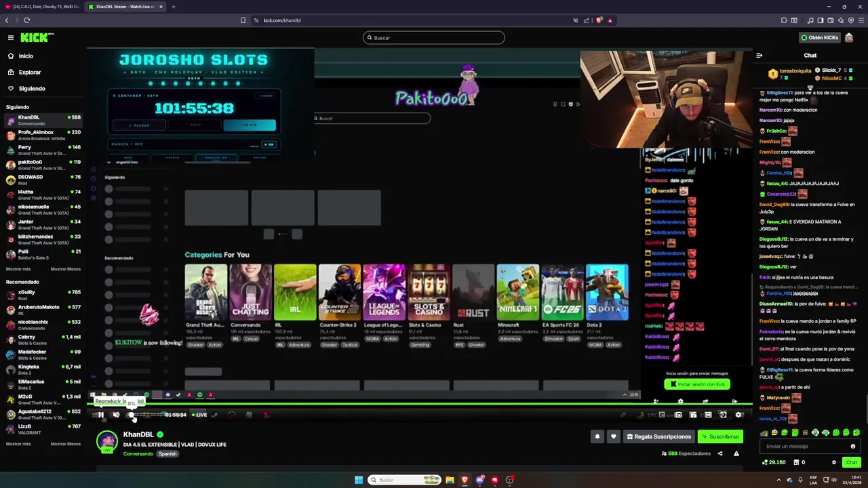The image size is (868, 488).
Task: Share the stream via share icon
Action: 720,453
